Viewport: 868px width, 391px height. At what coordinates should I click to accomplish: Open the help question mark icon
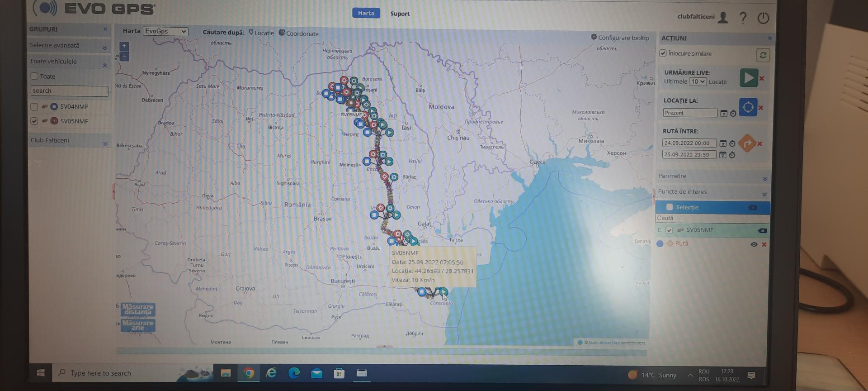743,18
